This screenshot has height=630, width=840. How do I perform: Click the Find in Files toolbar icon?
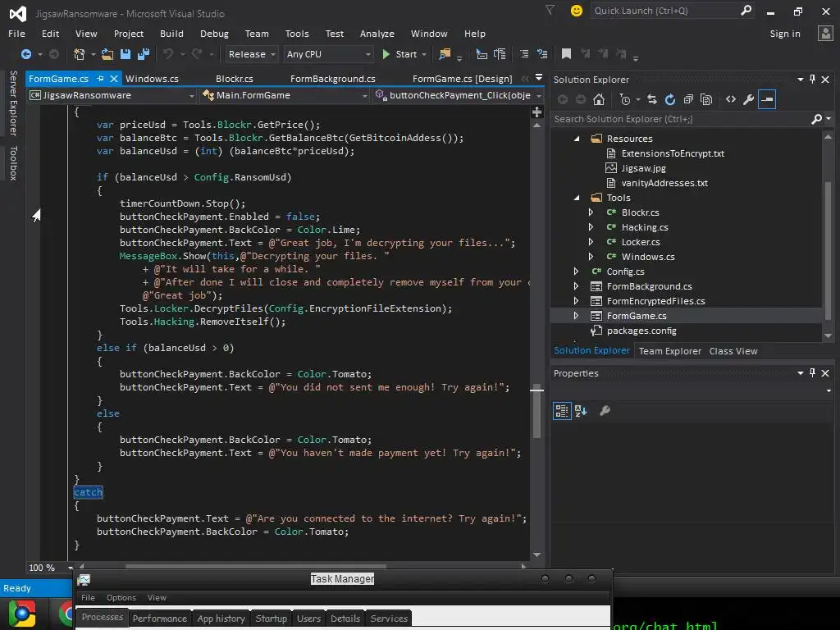pos(445,54)
